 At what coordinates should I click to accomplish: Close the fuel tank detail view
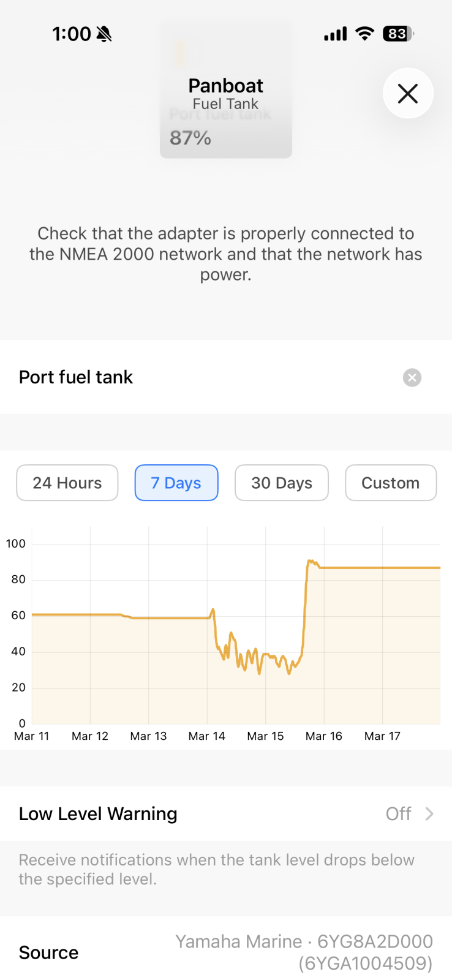coord(408,94)
